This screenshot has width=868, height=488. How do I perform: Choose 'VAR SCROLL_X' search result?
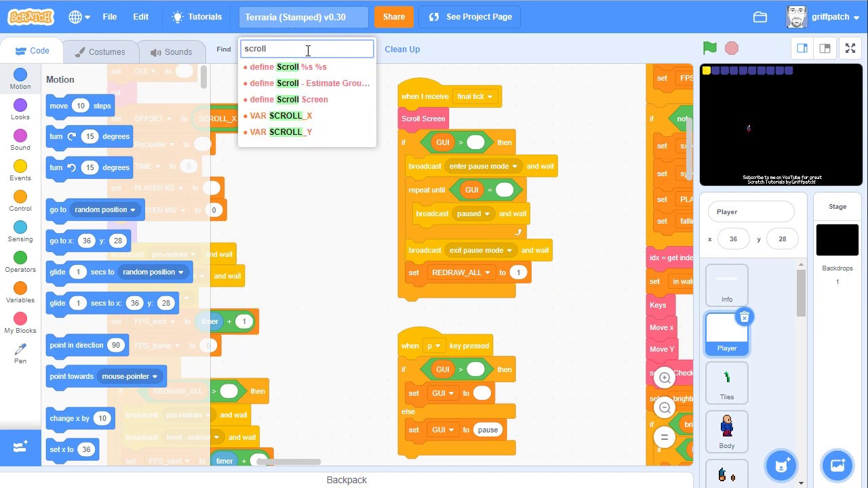[x=307, y=116]
